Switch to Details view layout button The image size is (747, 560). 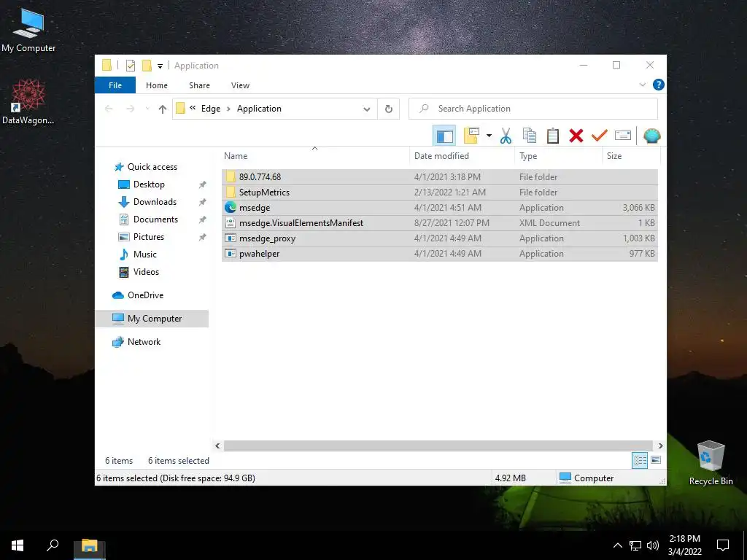pyautogui.click(x=640, y=460)
